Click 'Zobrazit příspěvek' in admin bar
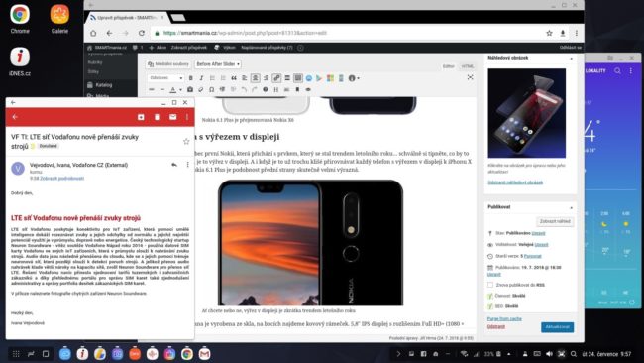644x363 pixels. pos(189,48)
